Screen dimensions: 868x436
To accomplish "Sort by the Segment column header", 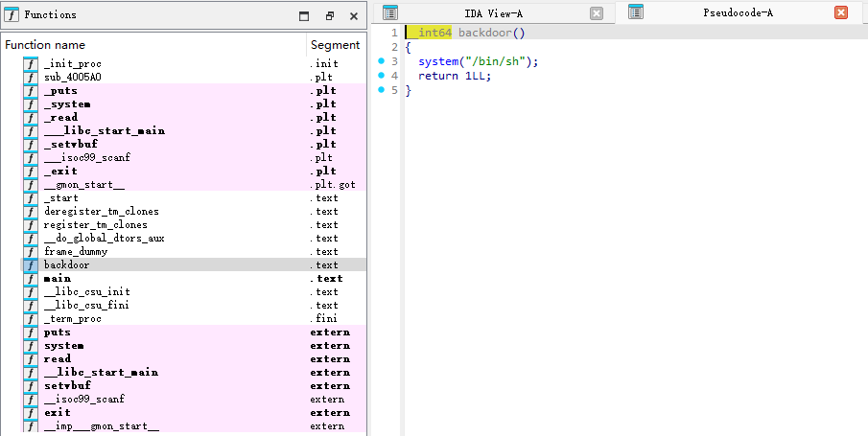I will point(335,45).
